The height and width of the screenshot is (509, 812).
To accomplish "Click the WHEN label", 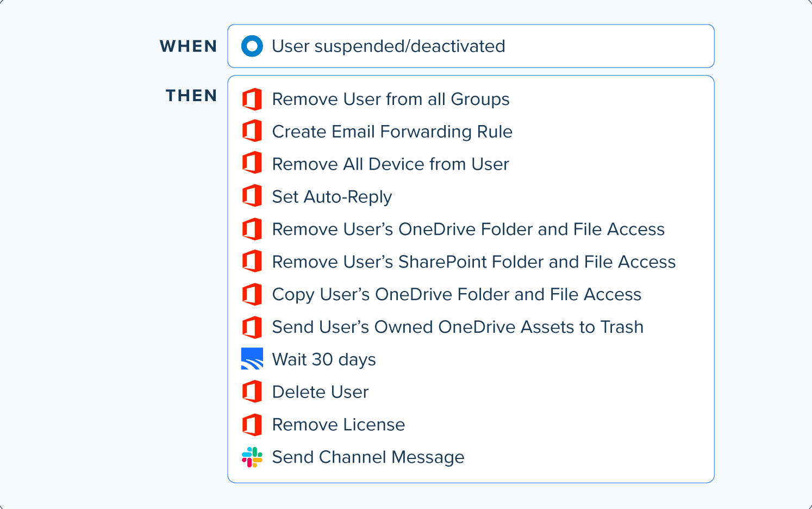I will (x=189, y=46).
